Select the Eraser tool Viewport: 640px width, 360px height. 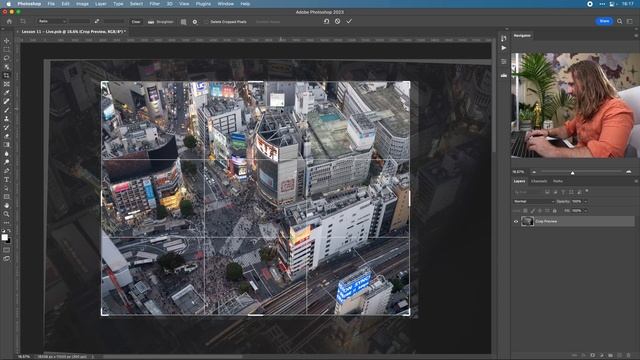coord(7,136)
